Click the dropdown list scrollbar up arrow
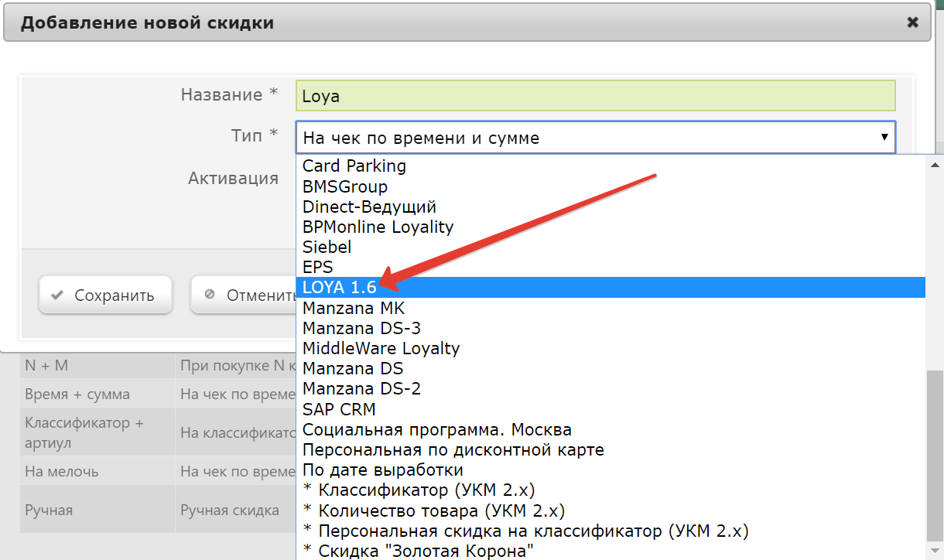The image size is (944, 560). (935, 165)
